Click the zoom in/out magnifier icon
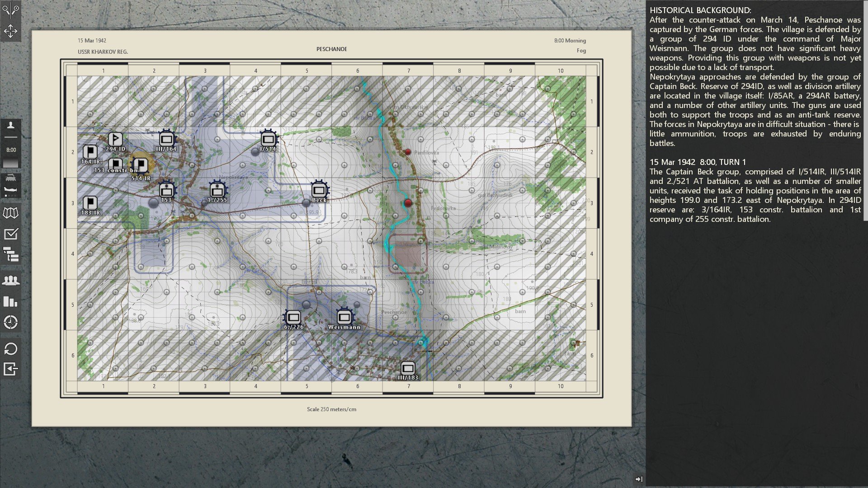Viewport: 868px width, 488px height. click(10, 10)
